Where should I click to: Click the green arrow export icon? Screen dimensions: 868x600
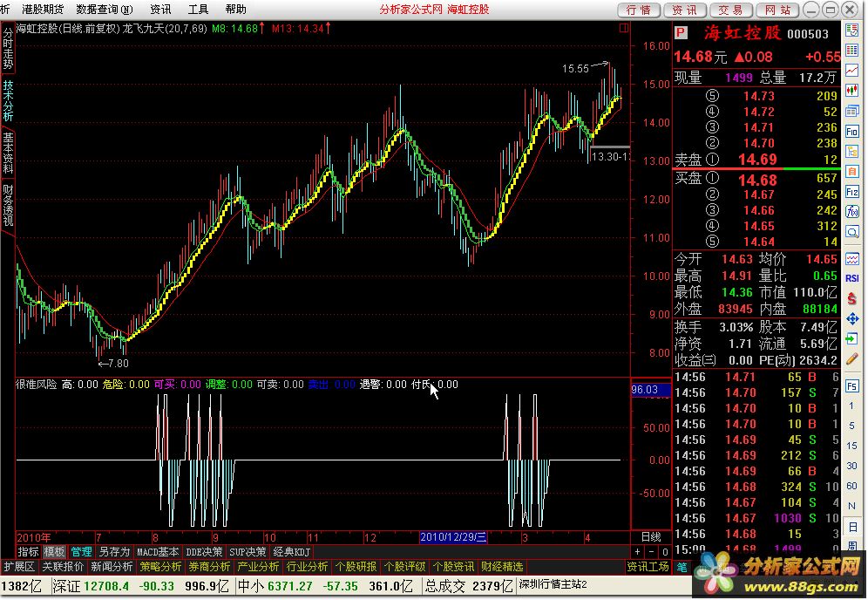pos(852,338)
